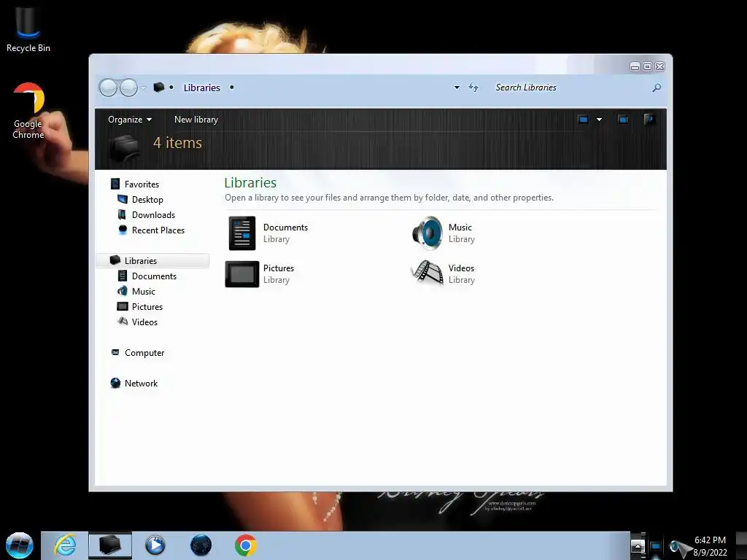This screenshot has width=747, height=560.
Task: Click the Music library name text
Action: click(460, 227)
